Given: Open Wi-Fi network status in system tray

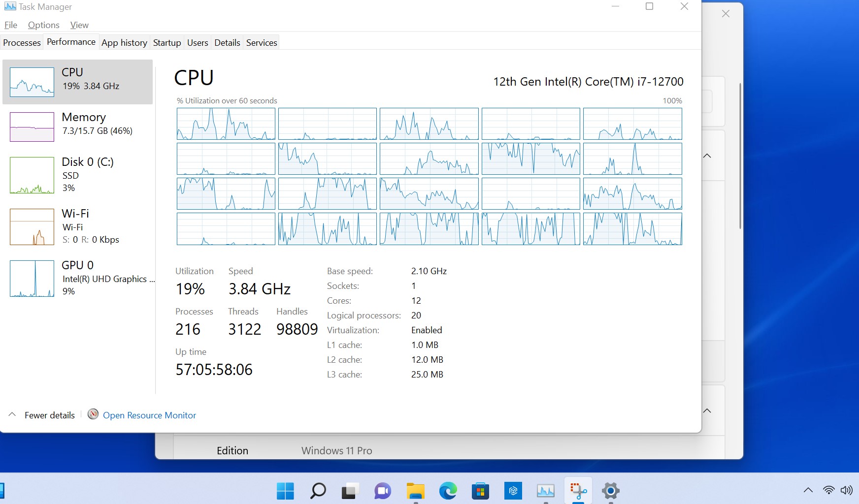Looking at the screenshot, I should pos(829,490).
